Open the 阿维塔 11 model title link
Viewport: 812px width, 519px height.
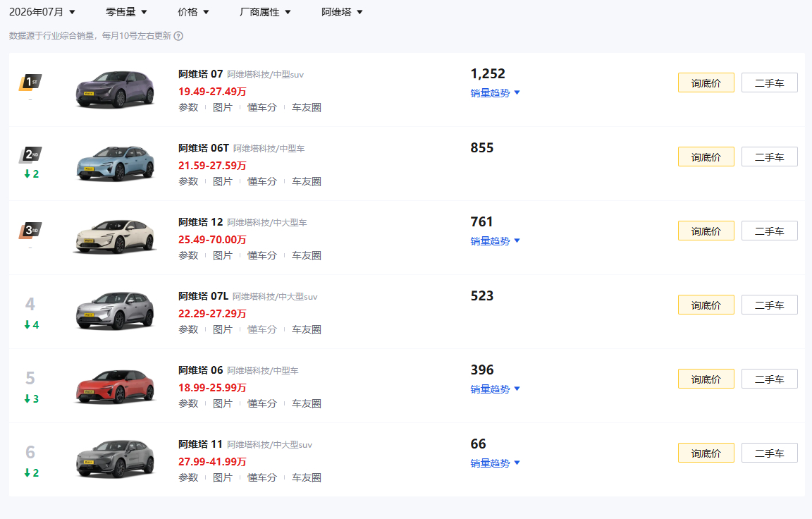pos(200,444)
